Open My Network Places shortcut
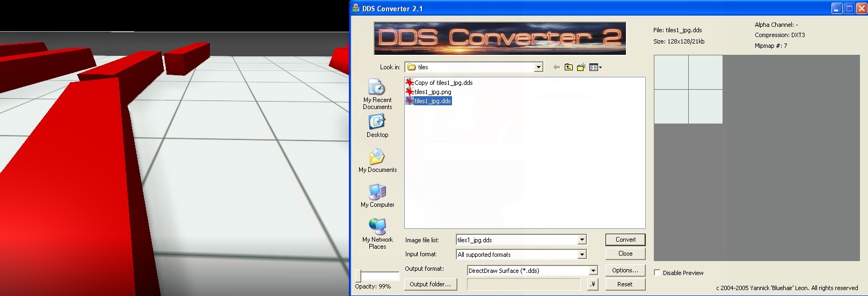 point(377,233)
